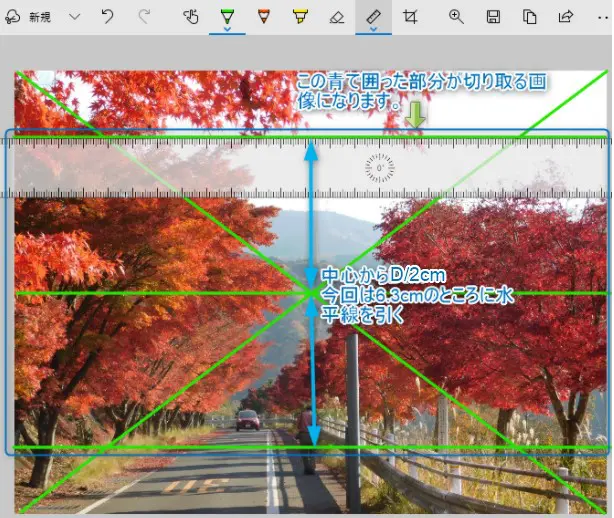
Task: Click the 新規 (New) button label
Action: 40,17
